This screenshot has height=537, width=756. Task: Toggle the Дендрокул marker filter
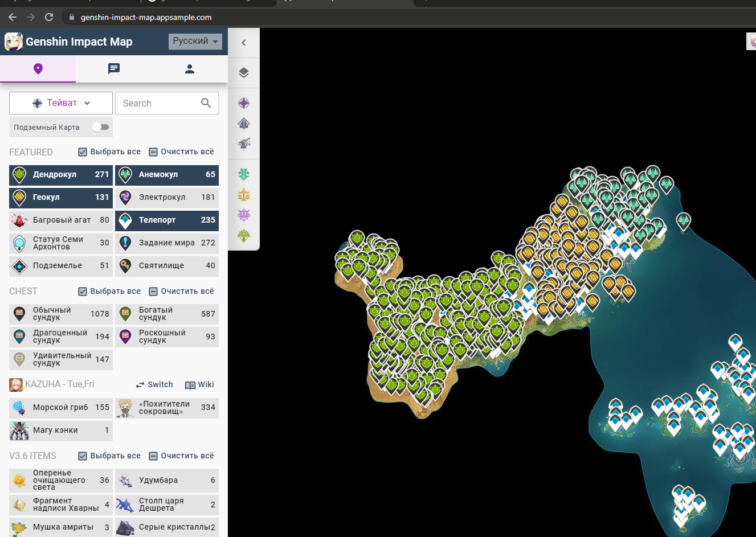pos(61,175)
